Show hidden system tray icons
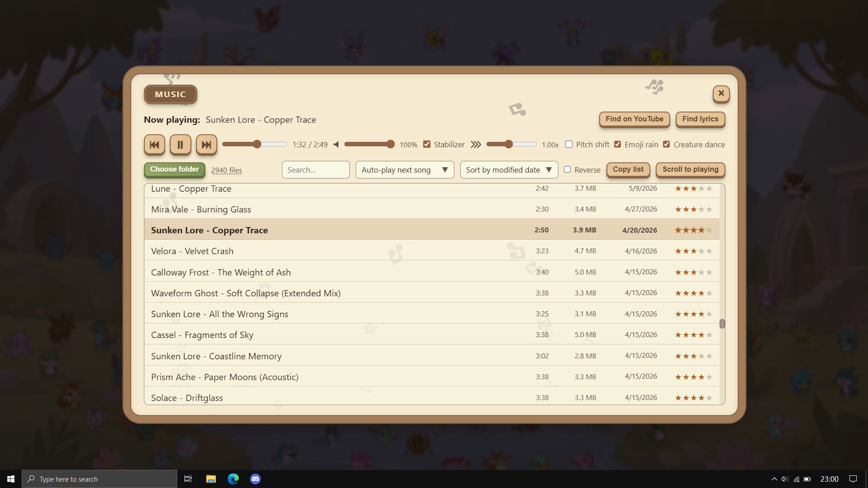 [774, 479]
